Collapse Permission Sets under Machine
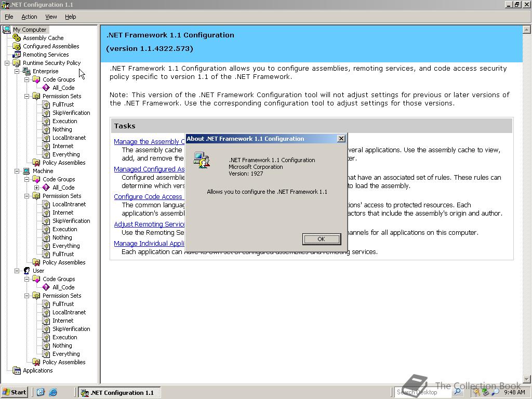This screenshot has height=399, width=532. (26, 196)
